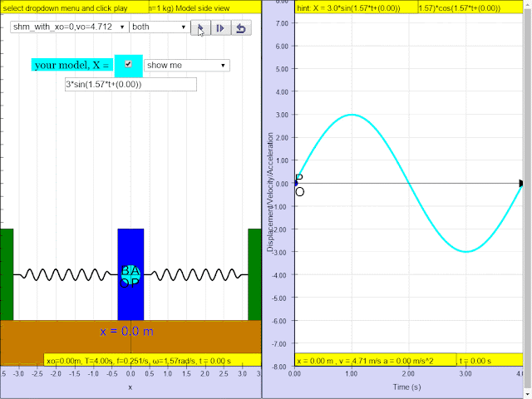This screenshot has width=532, height=399.
Task: Toggle the 'your model, X =' checkbox
Action: coord(128,64)
